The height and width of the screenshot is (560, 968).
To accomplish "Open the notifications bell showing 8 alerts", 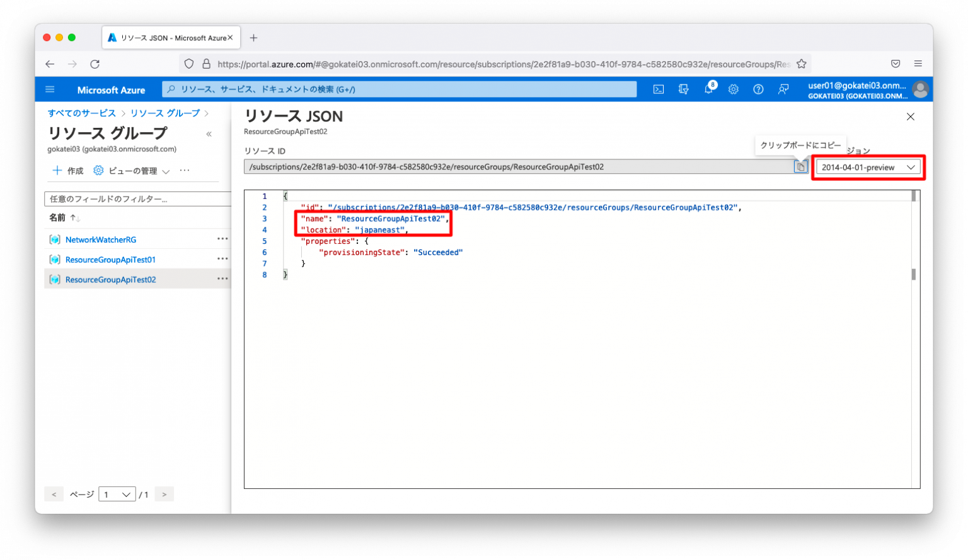I will [708, 89].
